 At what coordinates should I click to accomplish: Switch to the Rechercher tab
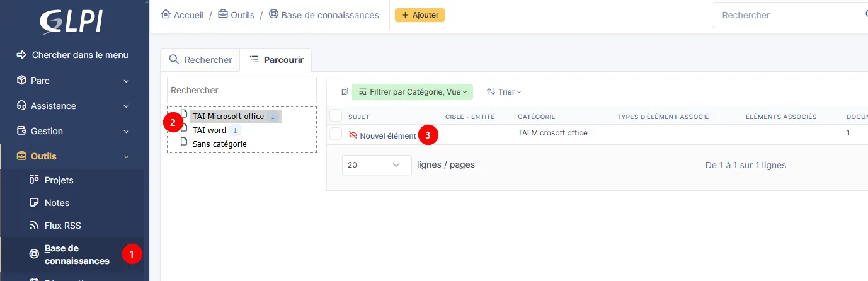[x=201, y=60]
